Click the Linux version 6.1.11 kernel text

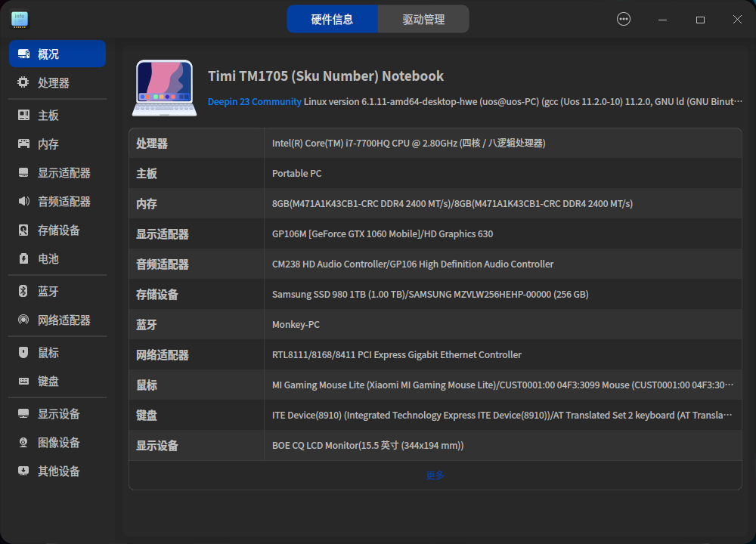(523, 102)
